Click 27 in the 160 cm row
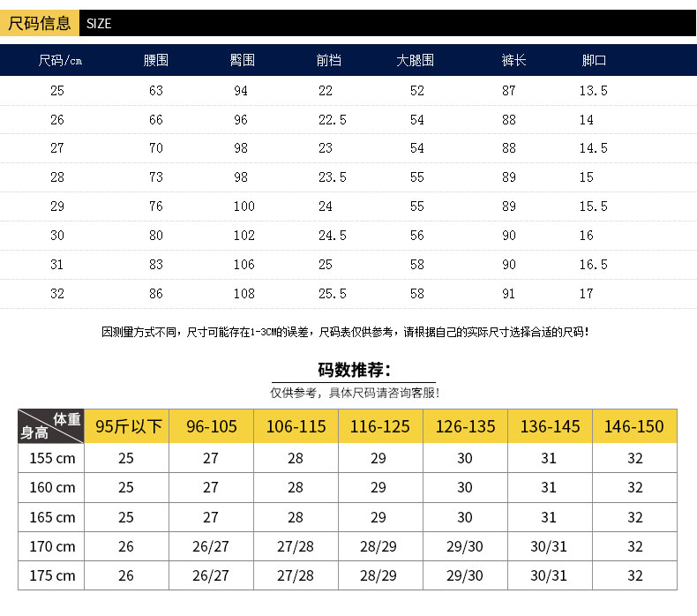The image size is (697, 616). coord(211,487)
